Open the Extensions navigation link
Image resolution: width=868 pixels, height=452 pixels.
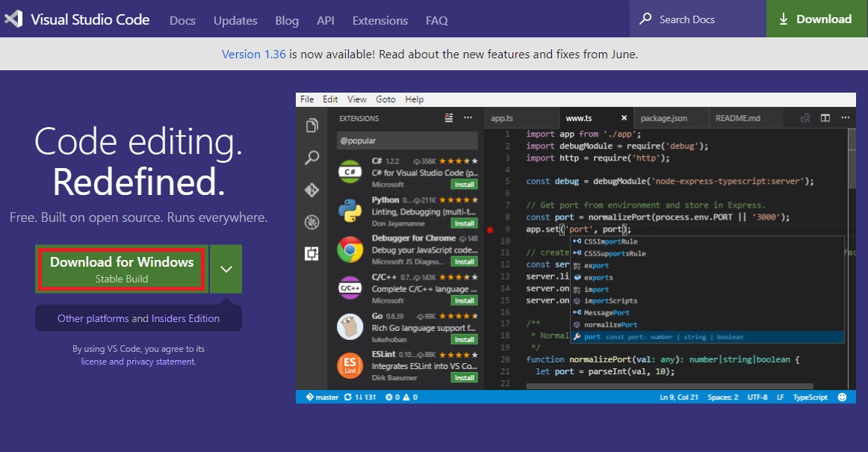click(380, 20)
